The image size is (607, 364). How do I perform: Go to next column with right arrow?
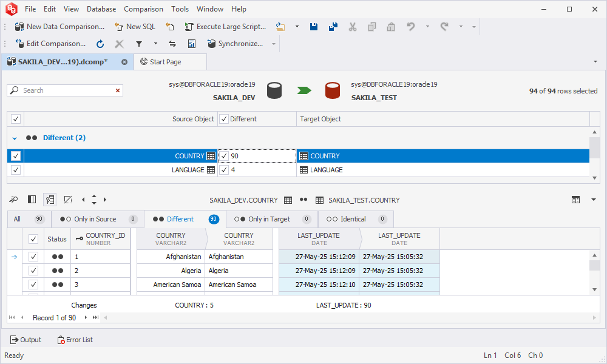105,200
